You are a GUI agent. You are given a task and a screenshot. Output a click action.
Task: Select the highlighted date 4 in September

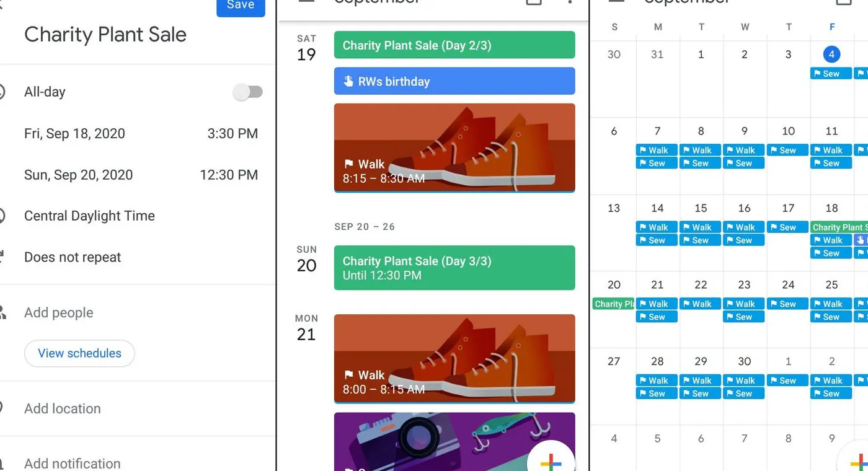831,55
